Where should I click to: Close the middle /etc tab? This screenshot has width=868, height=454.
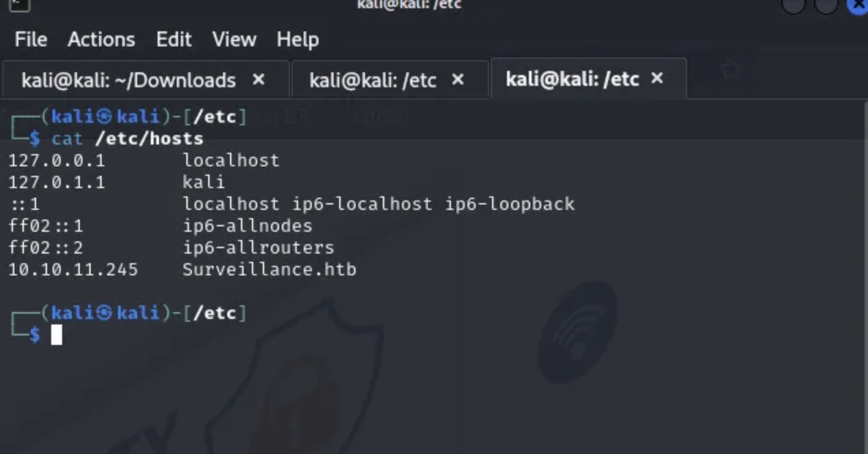(457, 79)
